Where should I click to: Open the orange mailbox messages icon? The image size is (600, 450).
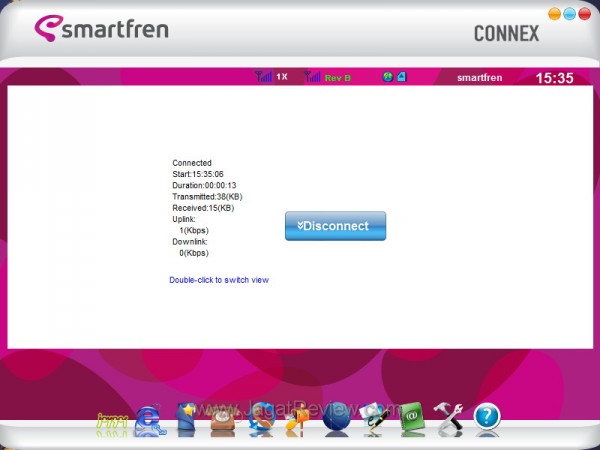click(x=297, y=418)
